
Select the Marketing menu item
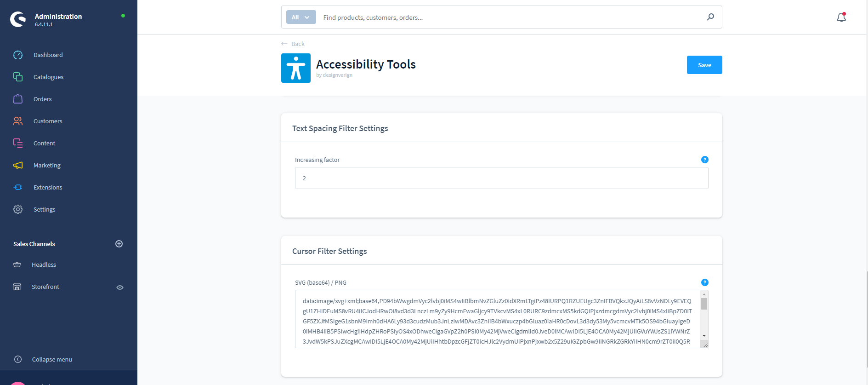click(47, 165)
